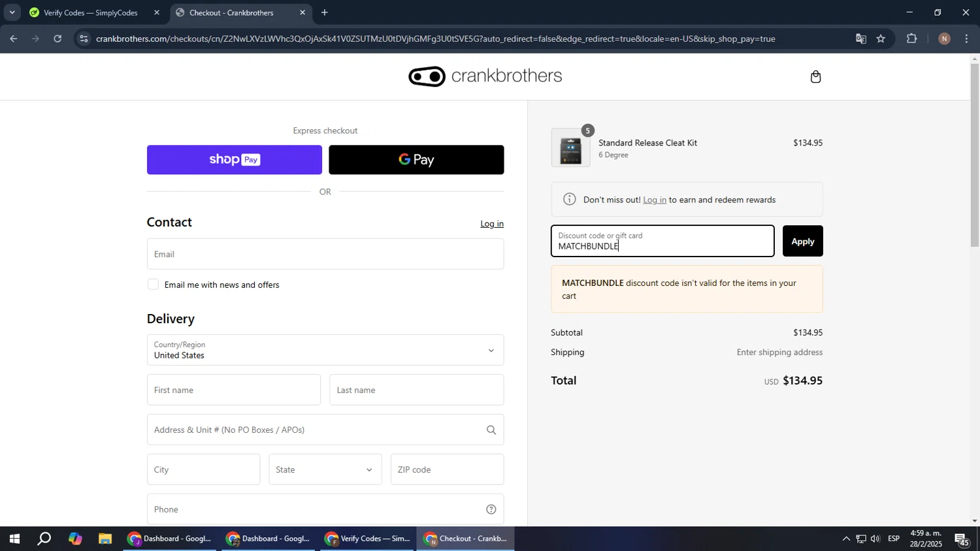This screenshot has height=551, width=980.
Task: Enable Email me with news and offers
Action: click(x=153, y=285)
